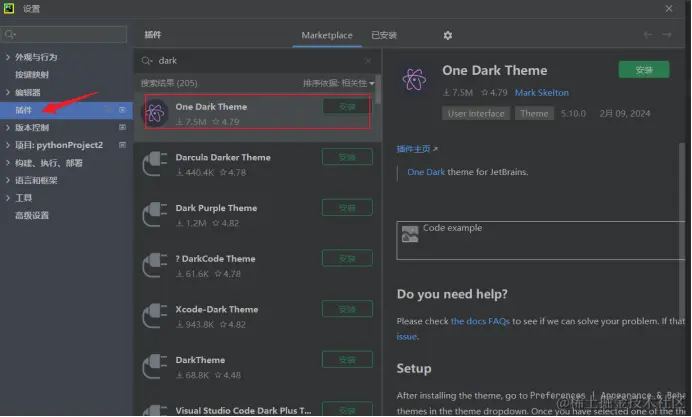Click the One Dark Theme atom icon in results list
This screenshot has height=417, width=692.
[155, 113]
